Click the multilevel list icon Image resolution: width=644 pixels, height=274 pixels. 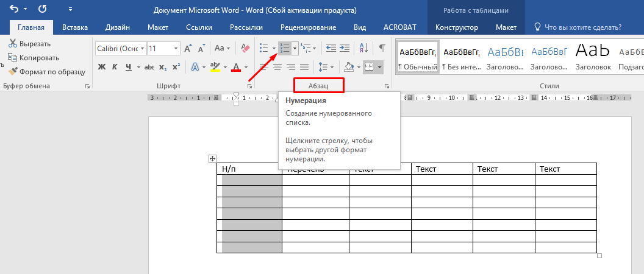(x=305, y=48)
